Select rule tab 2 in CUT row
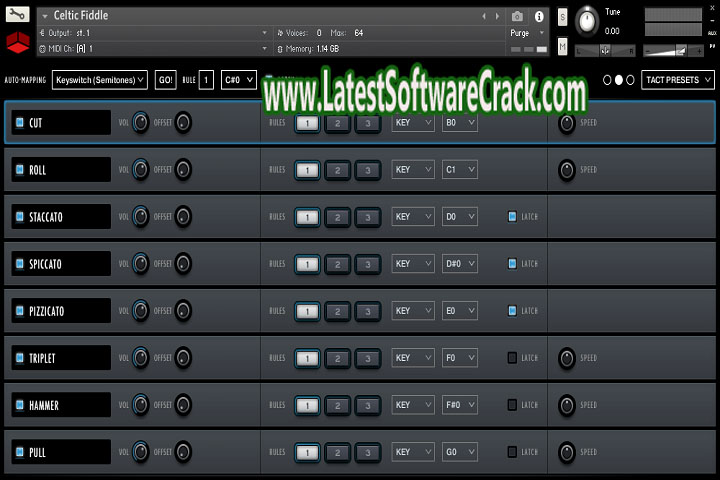The height and width of the screenshot is (480, 720). [x=338, y=123]
